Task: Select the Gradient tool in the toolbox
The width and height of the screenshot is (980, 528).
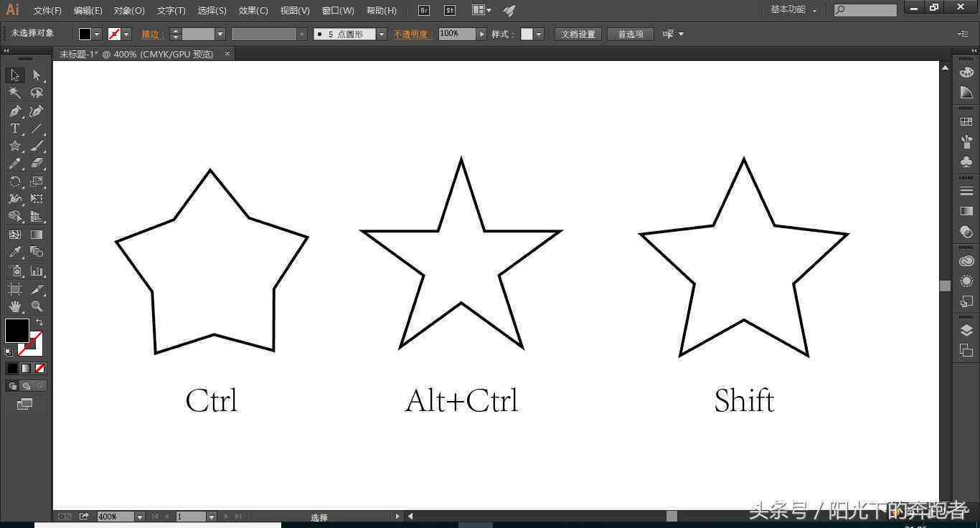Action: click(x=37, y=235)
